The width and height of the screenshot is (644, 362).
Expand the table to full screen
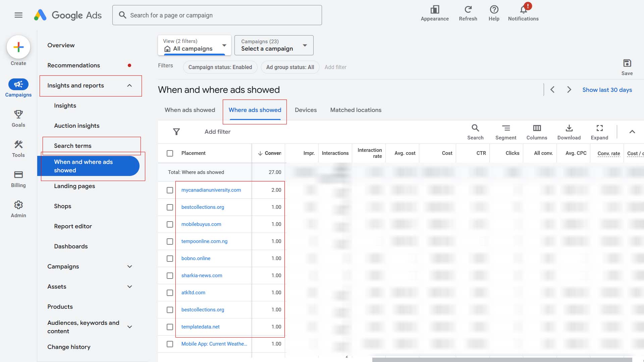(x=599, y=132)
